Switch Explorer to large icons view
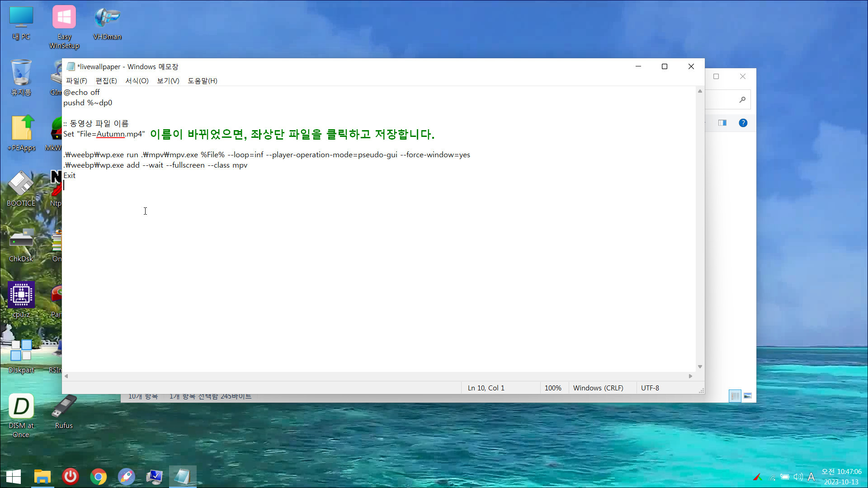The width and height of the screenshot is (868, 488). tap(748, 396)
